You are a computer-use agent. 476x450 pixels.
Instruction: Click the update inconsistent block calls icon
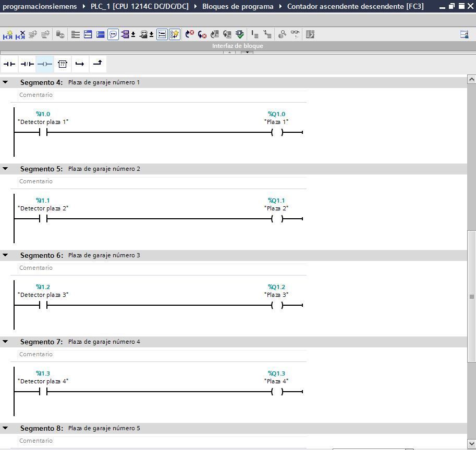tap(215, 34)
